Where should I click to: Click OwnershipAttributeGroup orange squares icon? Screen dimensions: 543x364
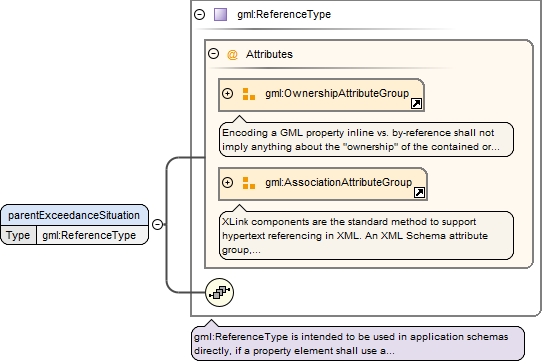249,94
